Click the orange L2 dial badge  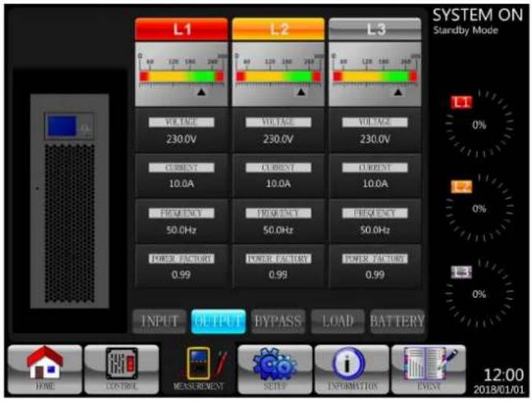(461, 186)
